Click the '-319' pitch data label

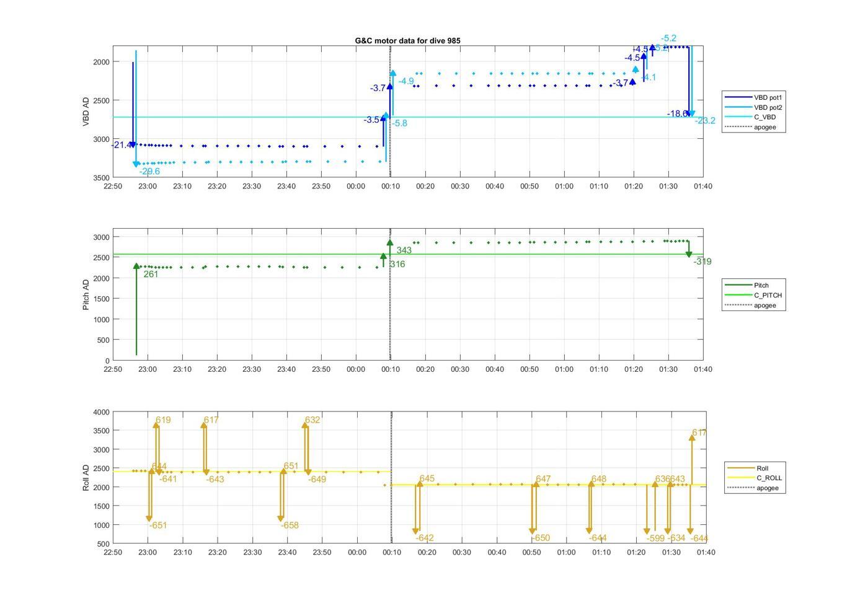click(x=702, y=262)
